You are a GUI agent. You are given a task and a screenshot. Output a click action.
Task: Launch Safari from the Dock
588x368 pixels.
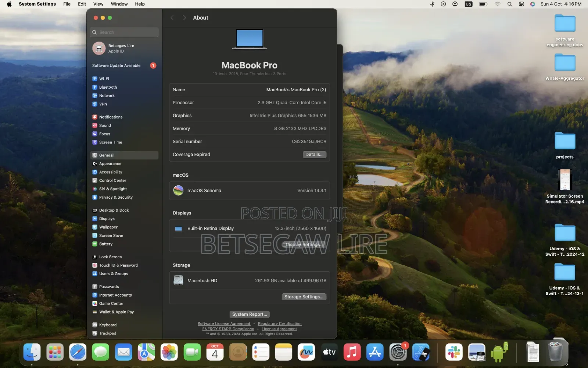point(78,353)
